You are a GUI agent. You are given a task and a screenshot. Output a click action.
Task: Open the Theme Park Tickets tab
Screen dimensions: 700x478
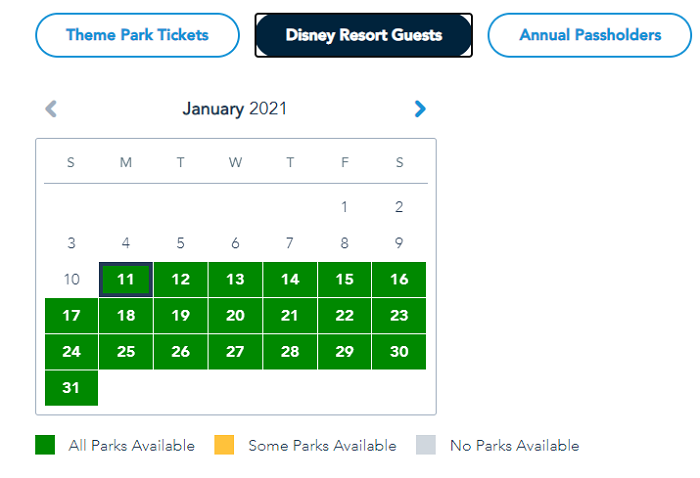click(137, 35)
